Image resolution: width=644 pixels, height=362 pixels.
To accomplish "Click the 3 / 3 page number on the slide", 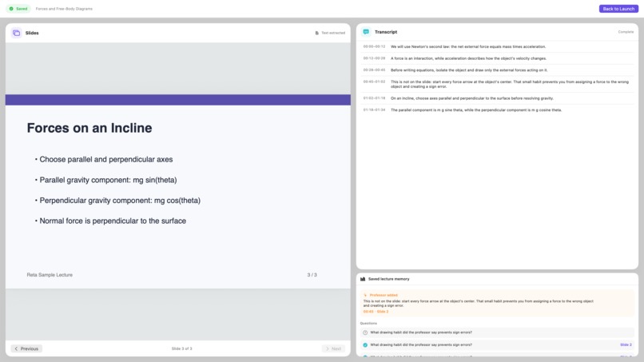I will pos(312,275).
